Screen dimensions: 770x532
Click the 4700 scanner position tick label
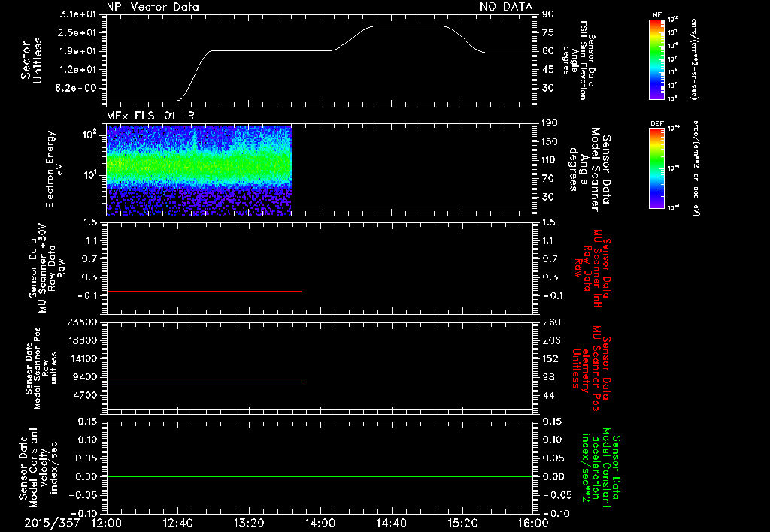click(x=85, y=395)
